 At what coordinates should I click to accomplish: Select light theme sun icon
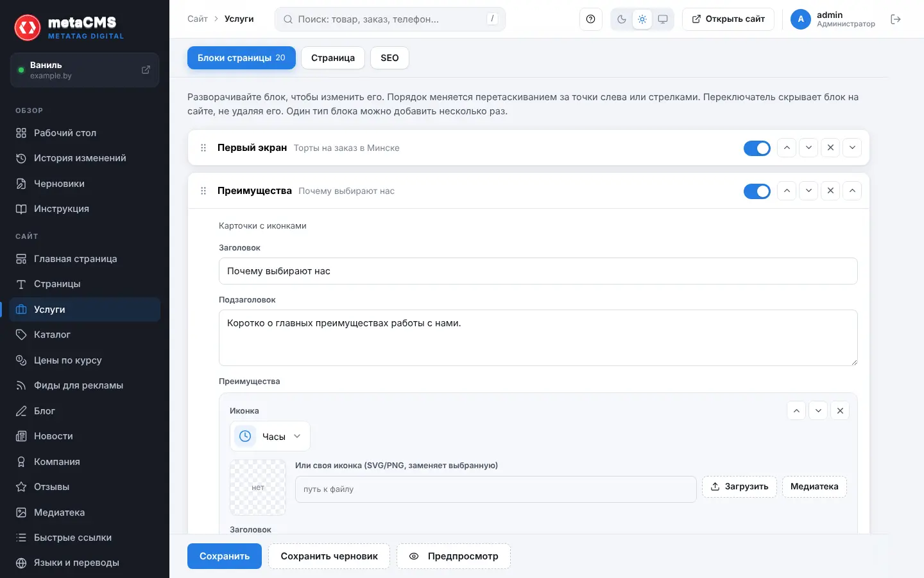(x=642, y=19)
